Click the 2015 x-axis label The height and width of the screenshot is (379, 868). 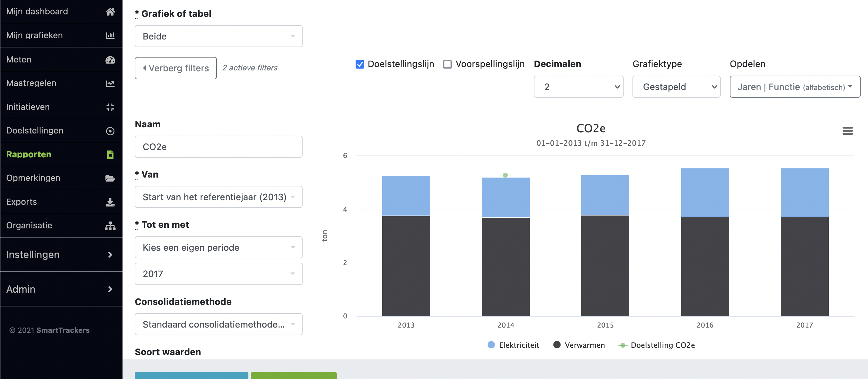tap(605, 325)
